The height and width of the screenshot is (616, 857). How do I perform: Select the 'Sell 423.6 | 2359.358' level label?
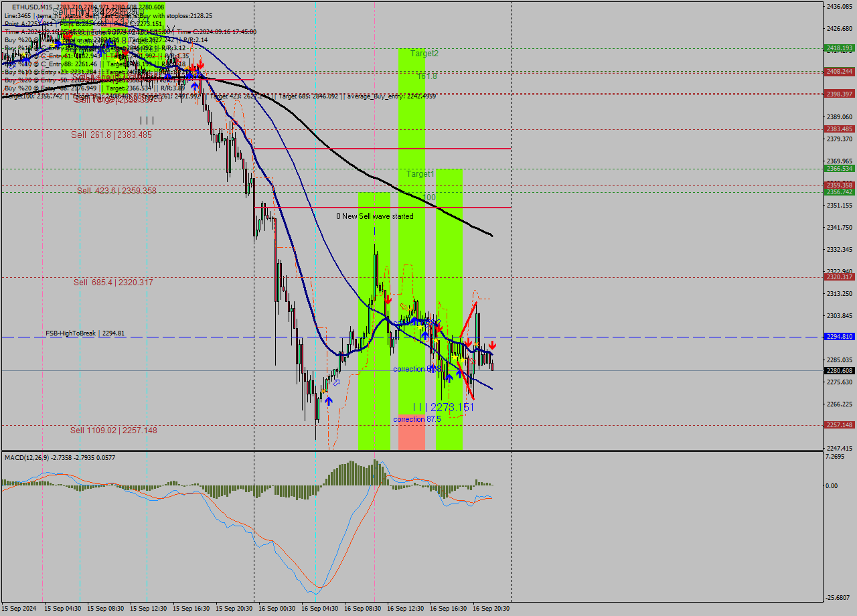[116, 191]
